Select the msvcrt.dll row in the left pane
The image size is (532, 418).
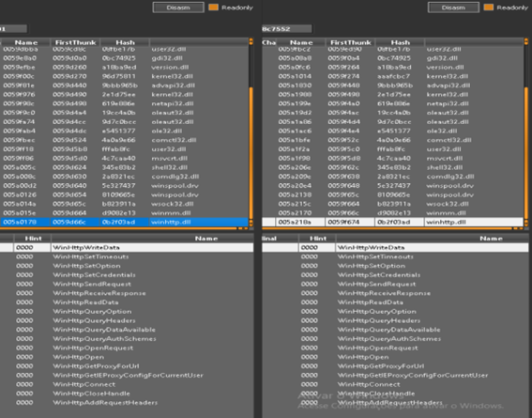click(124, 158)
